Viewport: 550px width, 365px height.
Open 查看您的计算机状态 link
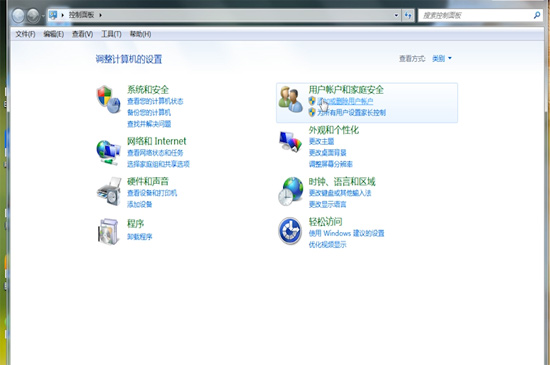pyautogui.click(x=155, y=101)
